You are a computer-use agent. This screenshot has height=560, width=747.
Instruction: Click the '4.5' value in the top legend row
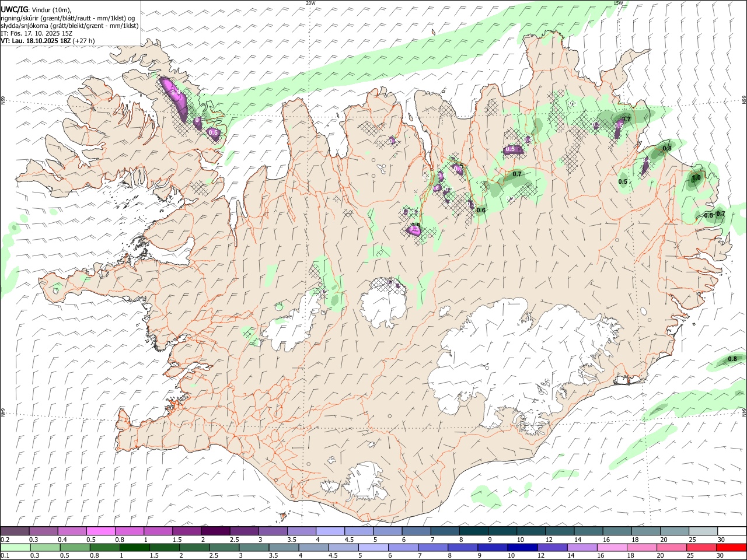(349, 540)
